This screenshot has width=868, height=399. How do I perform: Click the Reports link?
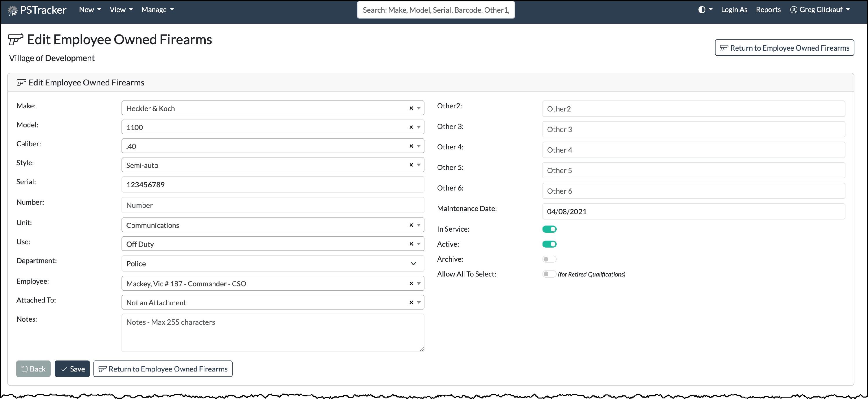[768, 10]
